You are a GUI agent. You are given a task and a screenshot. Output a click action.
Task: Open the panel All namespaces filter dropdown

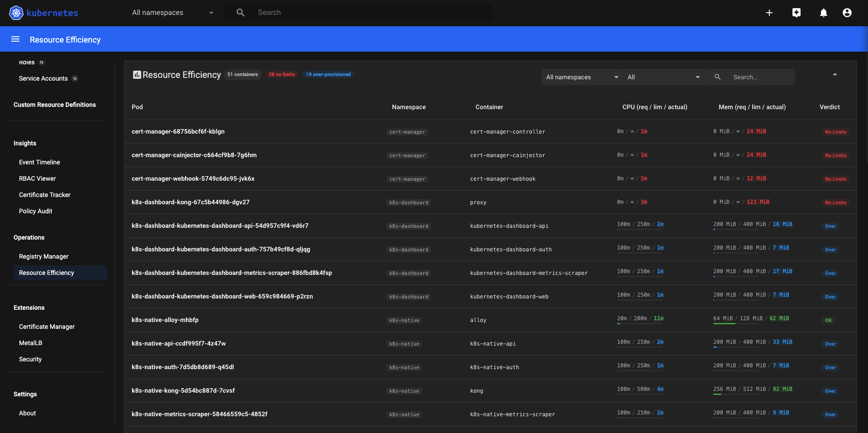coord(582,77)
